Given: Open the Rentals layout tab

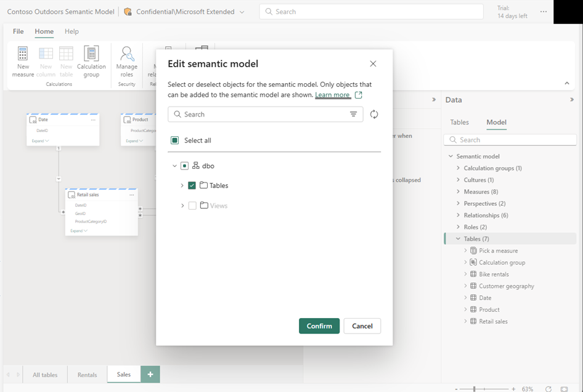Looking at the screenshot, I should click(x=87, y=375).
